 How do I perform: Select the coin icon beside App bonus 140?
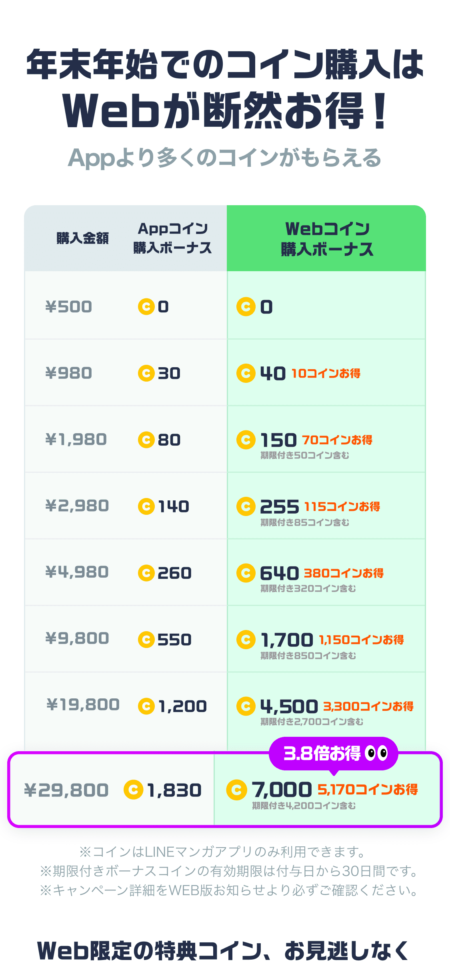[146, 506]
